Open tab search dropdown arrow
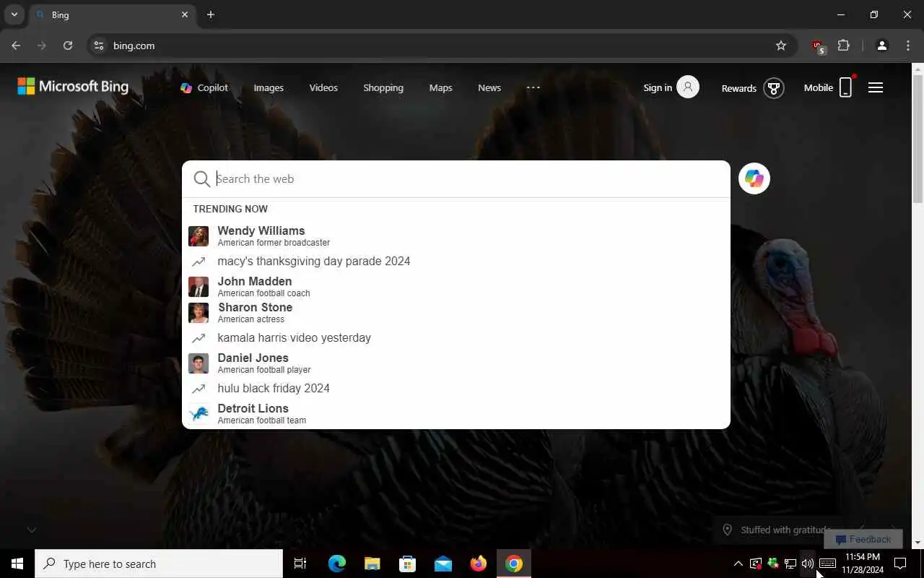 14,14
